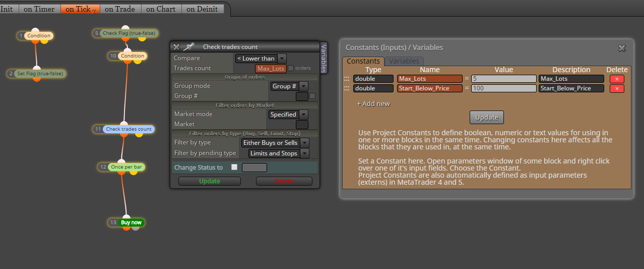Edit the type field of Start_Below_Price row
This screenshot has height=269, width=644.
(x=373, y=88)
